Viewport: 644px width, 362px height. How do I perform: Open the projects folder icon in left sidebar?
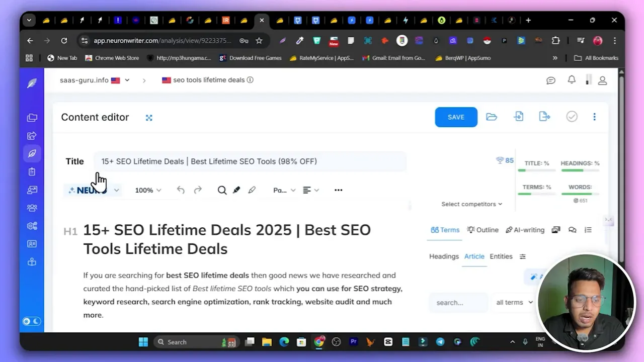tap(32, 117)
